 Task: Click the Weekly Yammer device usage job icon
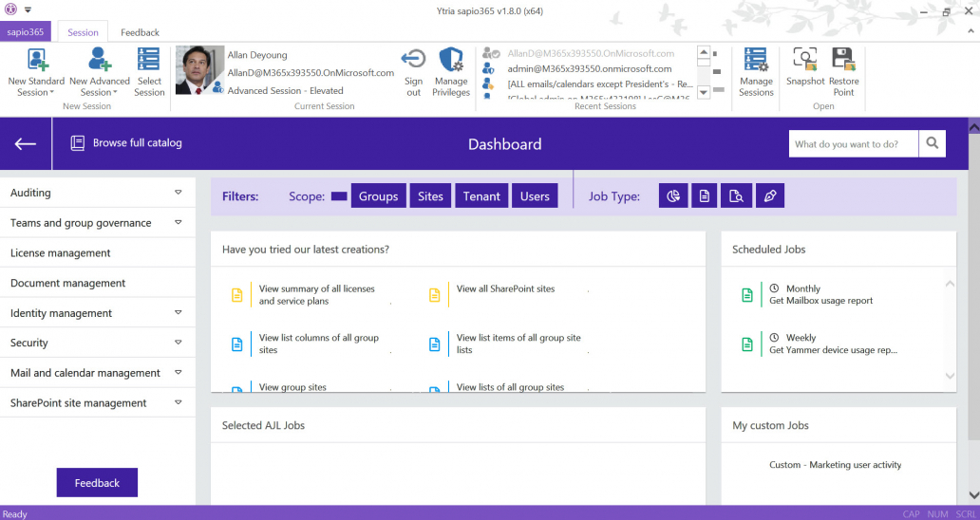[747, 344]
